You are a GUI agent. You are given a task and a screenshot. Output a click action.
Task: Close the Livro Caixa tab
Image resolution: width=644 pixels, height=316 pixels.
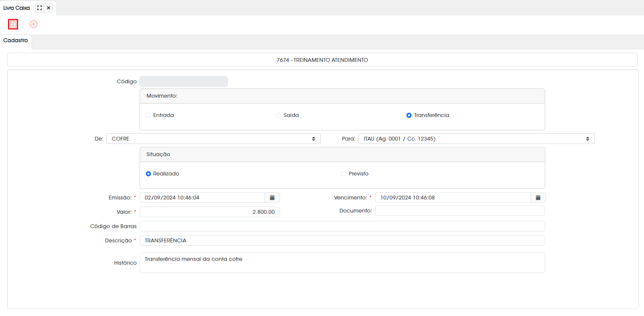click(49, 8)
